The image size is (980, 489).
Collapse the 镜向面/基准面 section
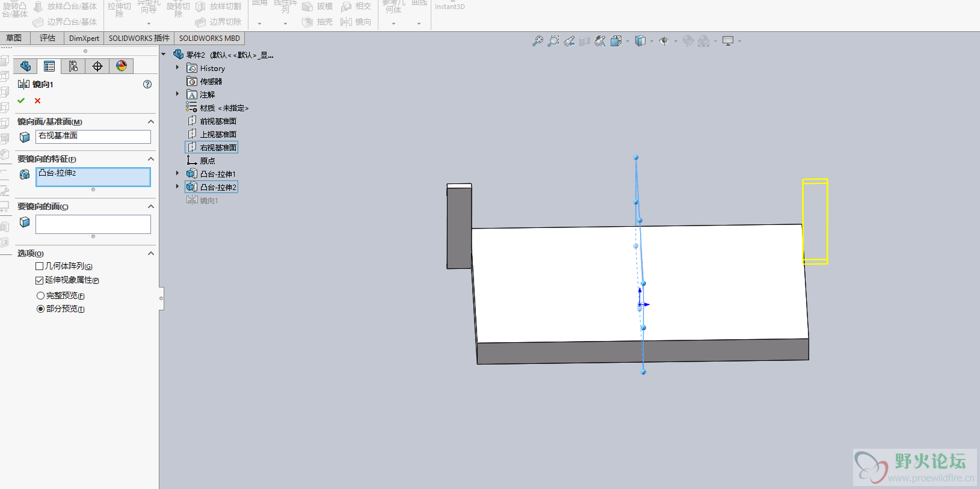151,121
